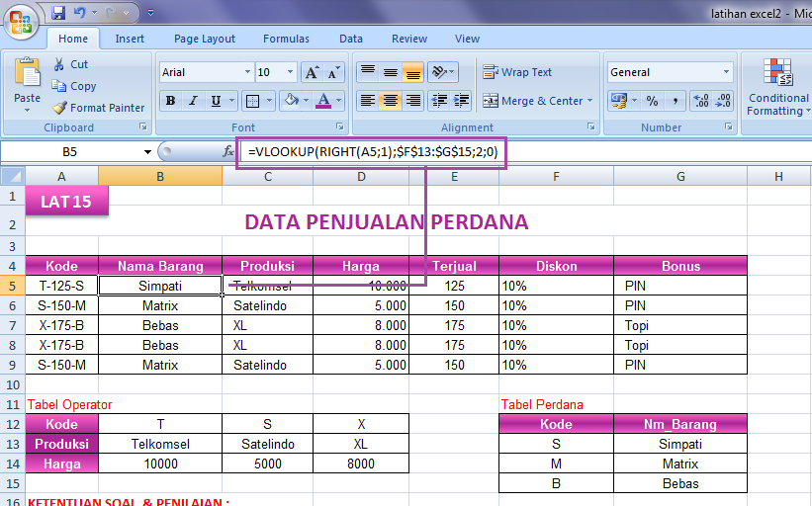Screen dimensions: 812x506
Task: Click the Insert Function fx icon
Action: click(228, 151)
